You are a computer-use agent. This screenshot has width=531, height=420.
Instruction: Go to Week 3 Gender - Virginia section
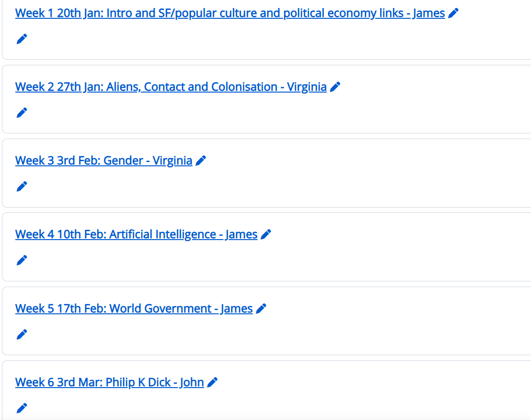(104, 161)
